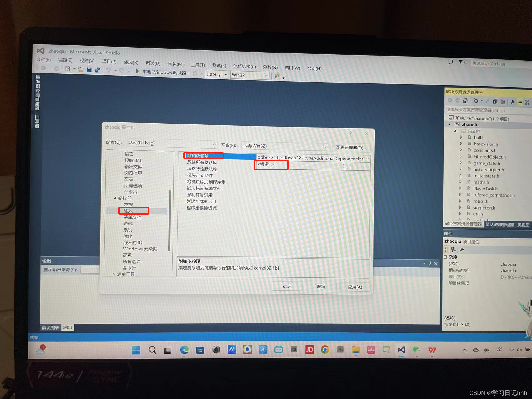
Task: Select robot.h in Solution Explorer
Action: pos(480,201)
